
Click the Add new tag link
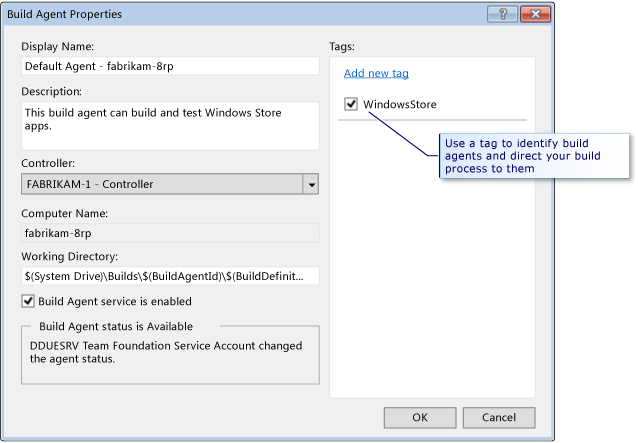[376, 73]
